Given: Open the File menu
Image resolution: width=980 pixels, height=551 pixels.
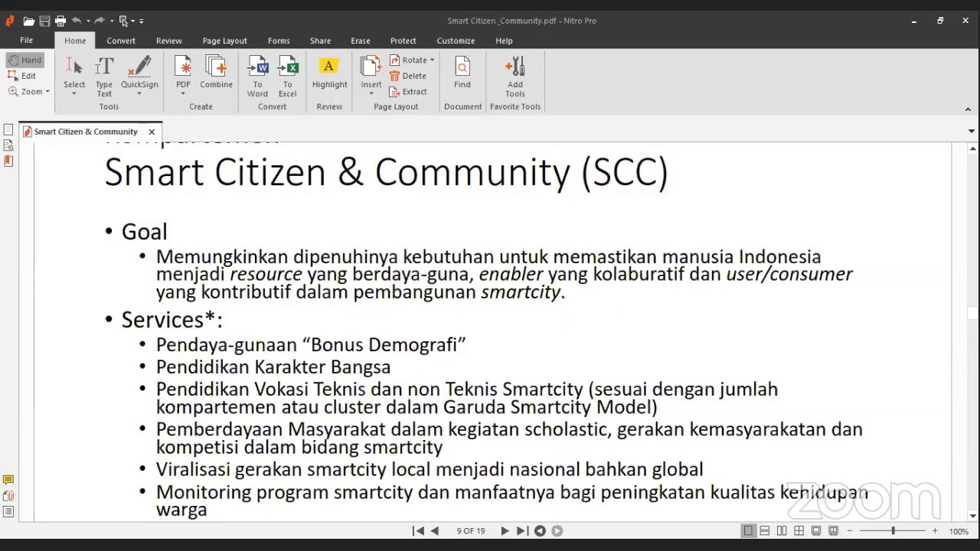Looking at the screenshot, I should coord(27,41).
